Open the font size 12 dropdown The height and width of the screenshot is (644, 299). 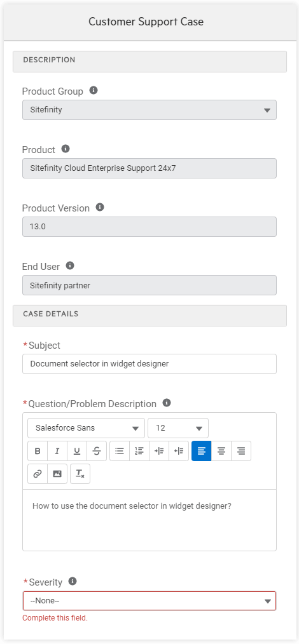178,428
